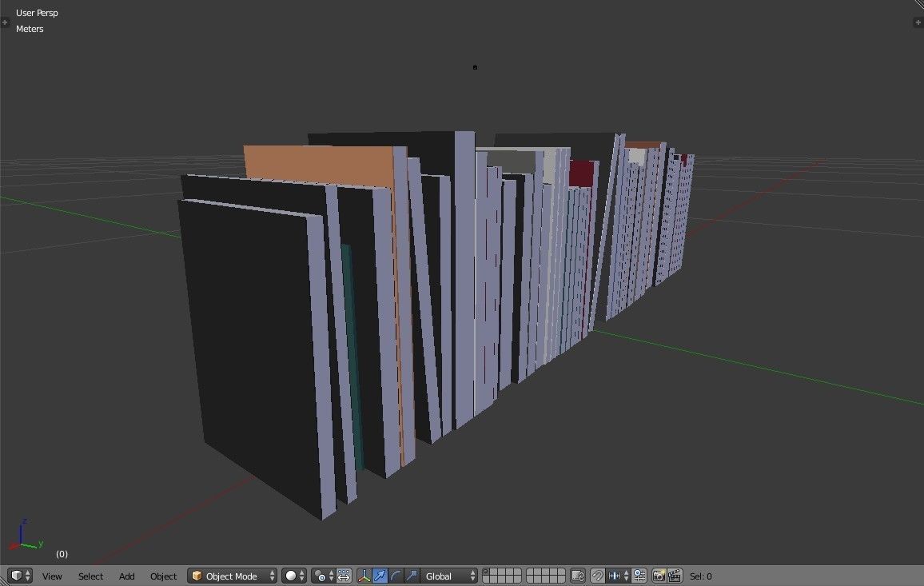924x586 pixels.
Task: Click the OpenGL render animation clapper icon
Action: [675, 576]
